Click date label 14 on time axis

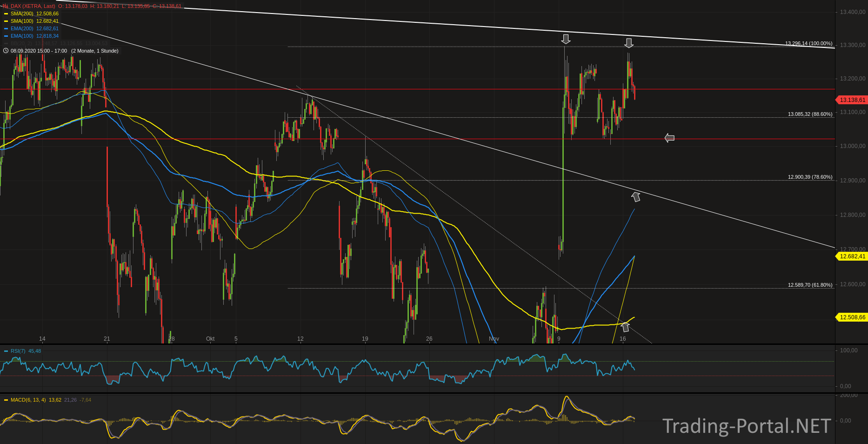[x=42, y=339]
